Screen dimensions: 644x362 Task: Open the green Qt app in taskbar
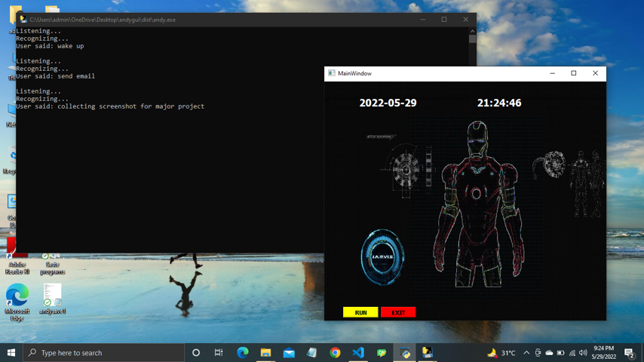pos(382,352)
